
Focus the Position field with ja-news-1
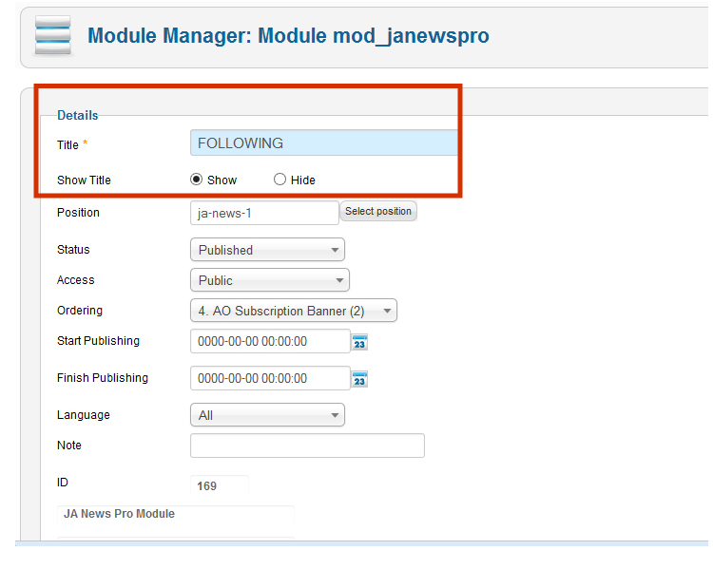click(264, 213)
